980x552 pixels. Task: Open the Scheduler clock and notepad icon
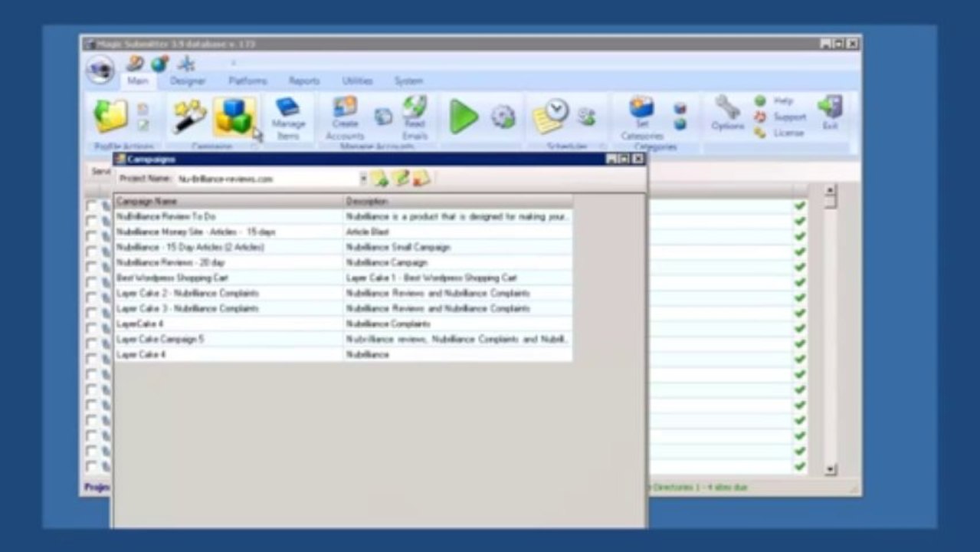pyautogui.click(x=550, y=117)
